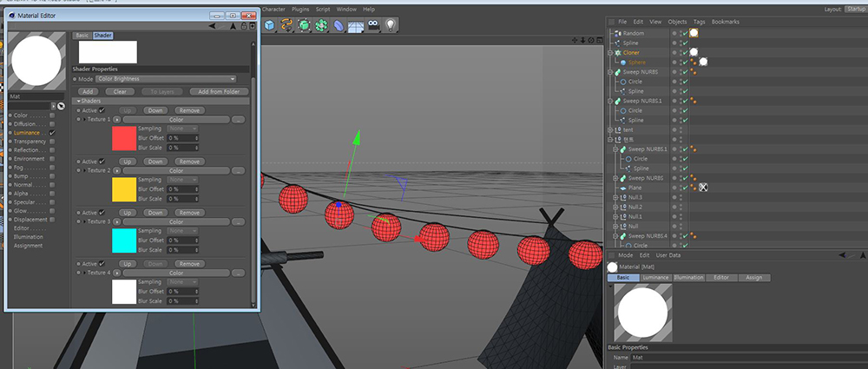The height and width of the screenshot is (369, 868).
Task: Select the Cloner object icon in Object Manager
Action: pyautogui.click(x=618, y=53)
